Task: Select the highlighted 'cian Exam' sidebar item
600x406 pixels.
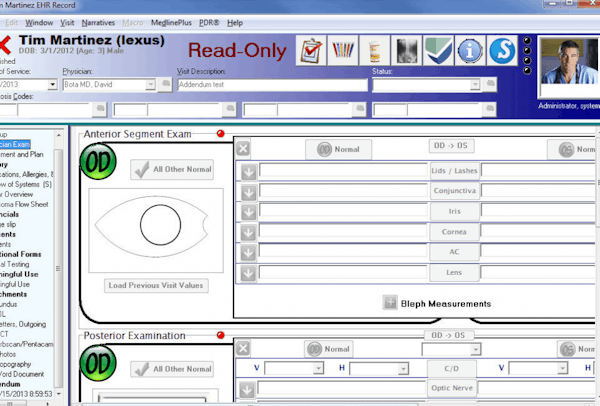Action: 15,144
